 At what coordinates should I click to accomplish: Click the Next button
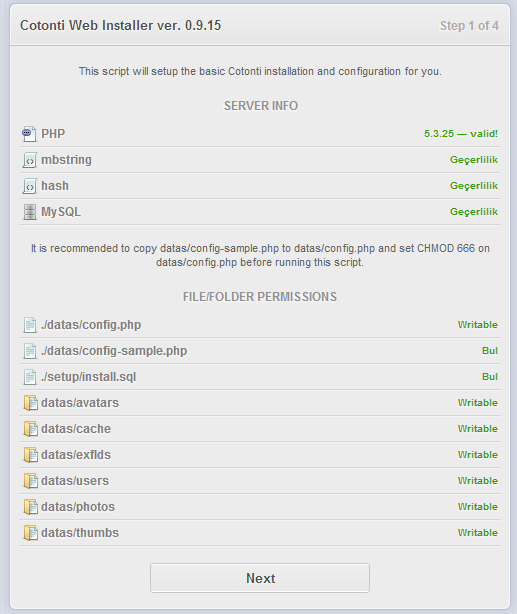(260, 578)
